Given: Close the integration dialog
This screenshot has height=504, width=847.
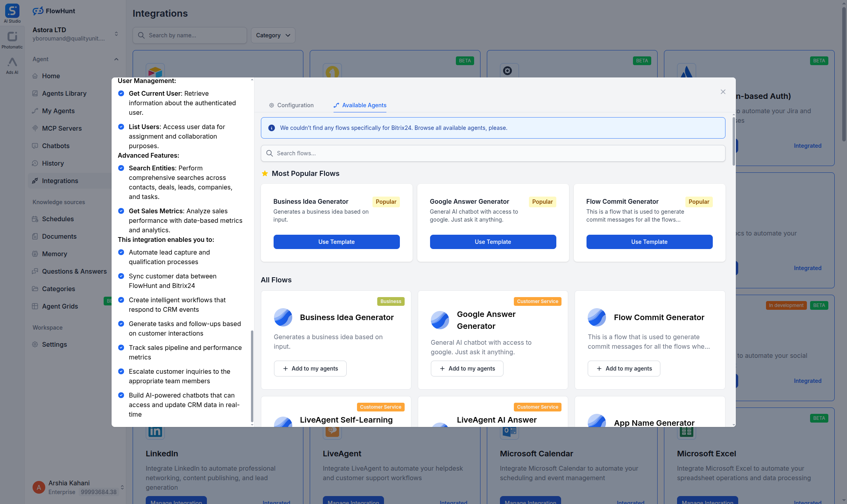Looking at the screenshot, I should (723, 92).
